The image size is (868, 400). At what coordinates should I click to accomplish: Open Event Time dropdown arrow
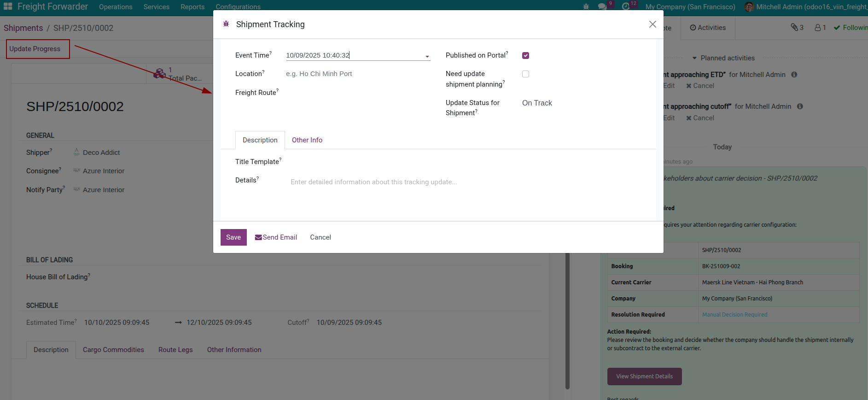[x=427, y=56]
